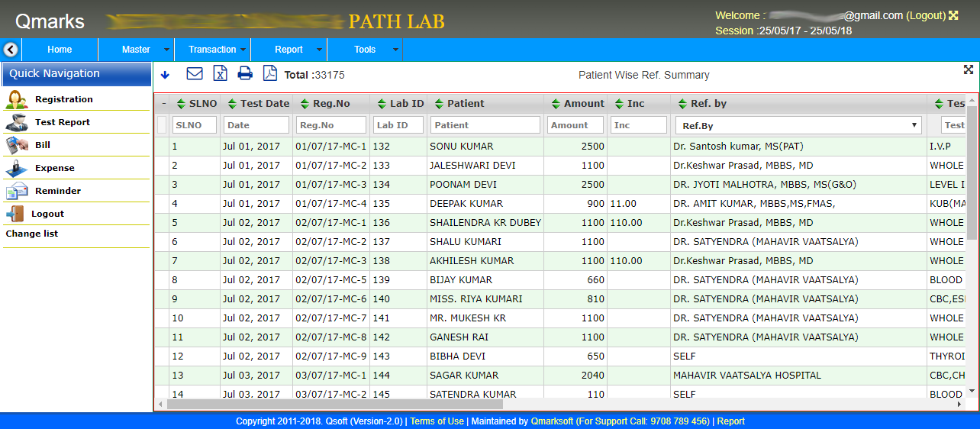Click the table's scroll down arrow
This screenshot has height=429, width=980.
[x=972, y=391]
